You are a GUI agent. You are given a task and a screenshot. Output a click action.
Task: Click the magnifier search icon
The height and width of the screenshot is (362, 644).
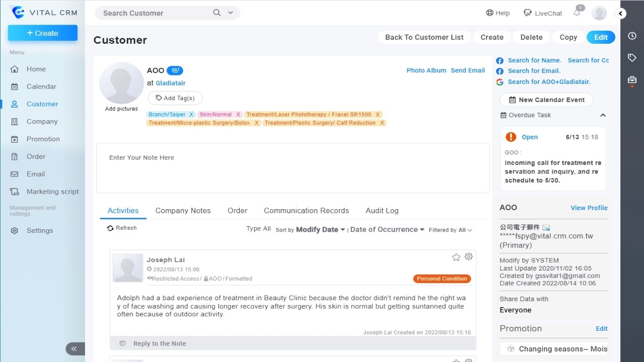coord(217,13)
